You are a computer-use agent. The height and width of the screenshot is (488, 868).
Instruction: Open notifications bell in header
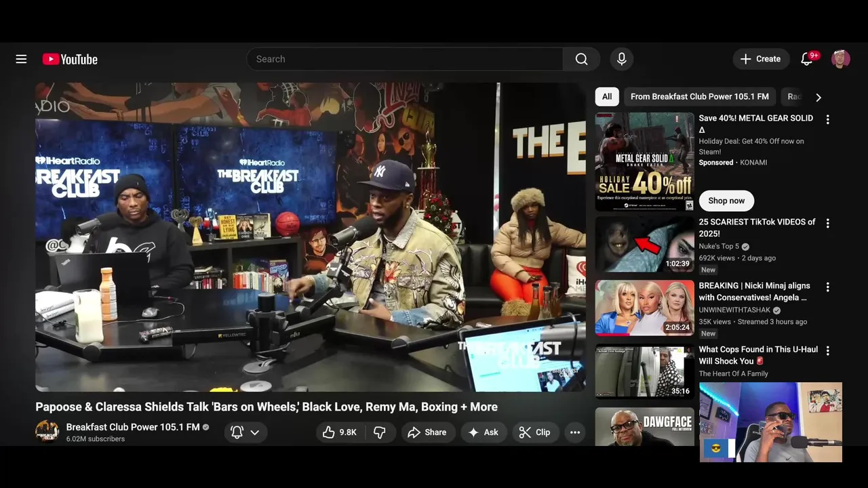click(x=807, y=59)
